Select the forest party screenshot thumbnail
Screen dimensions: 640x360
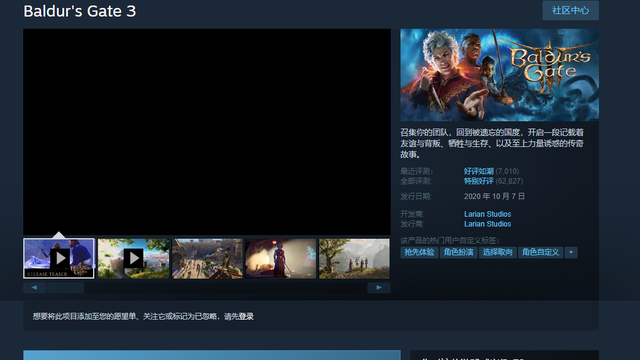click(x=354, y=258)
